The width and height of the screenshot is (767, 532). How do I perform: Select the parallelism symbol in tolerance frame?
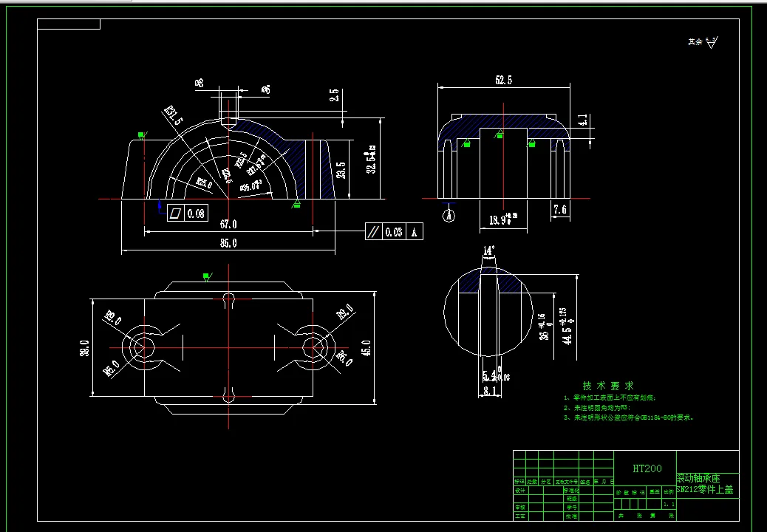[x=373, y=232]
